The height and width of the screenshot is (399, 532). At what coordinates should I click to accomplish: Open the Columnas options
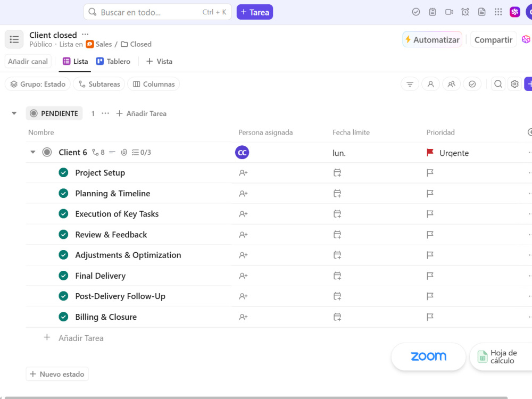tap(154, 84)
